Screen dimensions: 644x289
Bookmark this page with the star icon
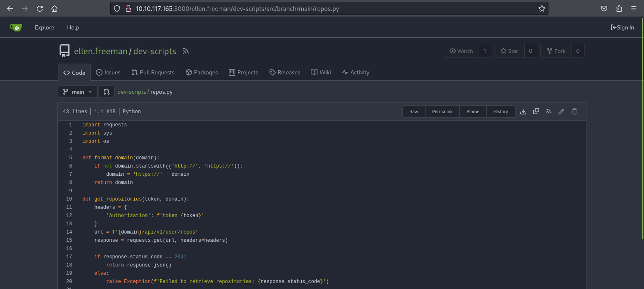[542, 9]
